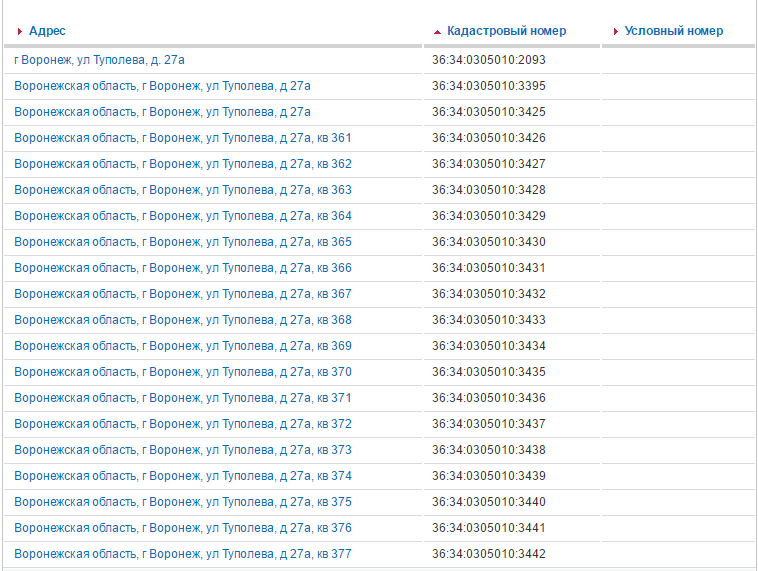Open the address link for кв 370

(182, 372)
